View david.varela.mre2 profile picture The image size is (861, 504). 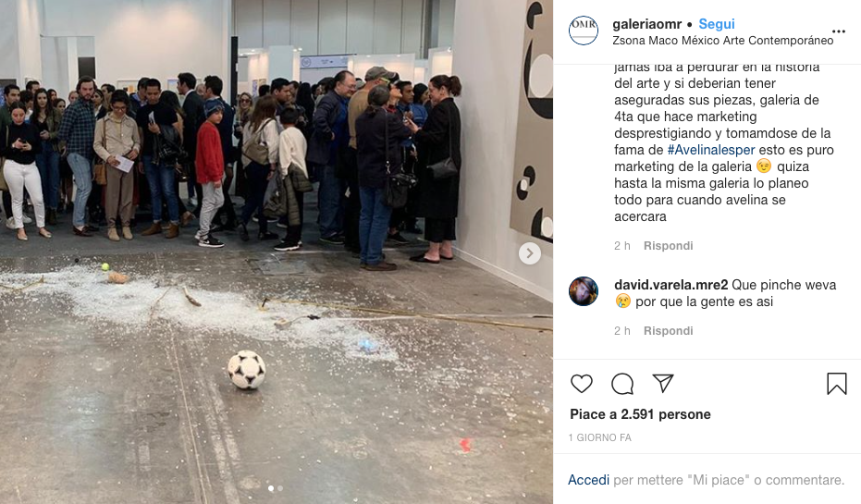(584, 291)
